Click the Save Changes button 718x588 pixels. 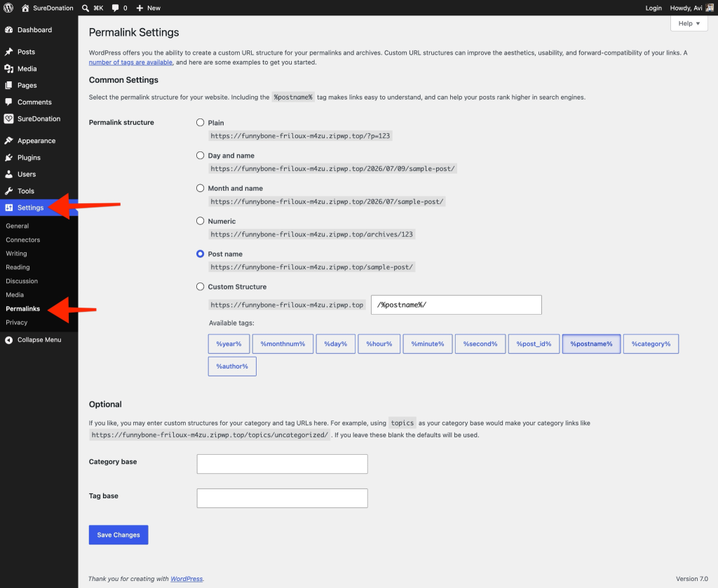(118, 535)
